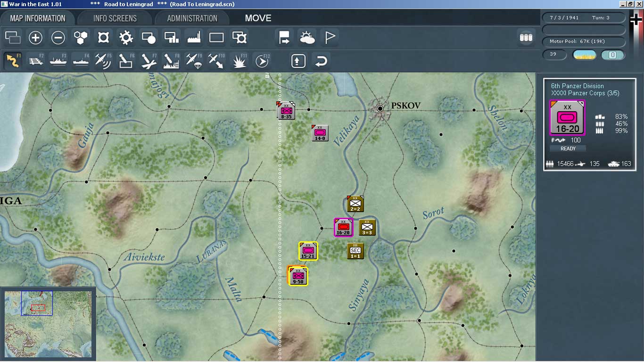Select the F6 bomb unit mode icon
The width and height of the screenshot is (644, 362).
(x=126, y=61)
